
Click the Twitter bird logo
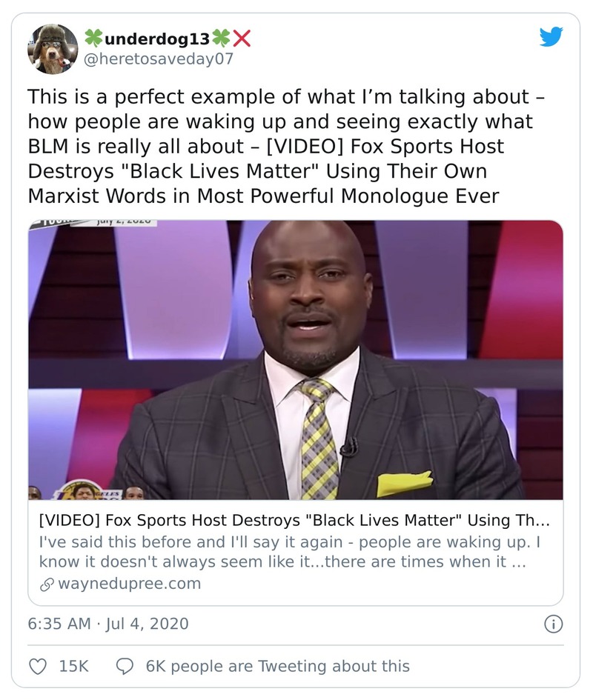point(551,37)
